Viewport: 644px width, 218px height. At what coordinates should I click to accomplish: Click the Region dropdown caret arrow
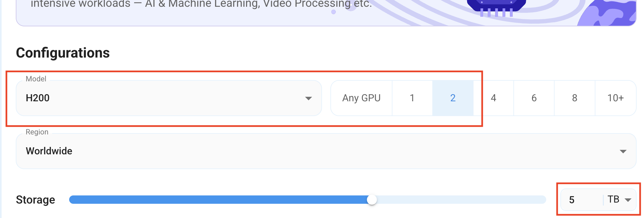tap(623, 151)
